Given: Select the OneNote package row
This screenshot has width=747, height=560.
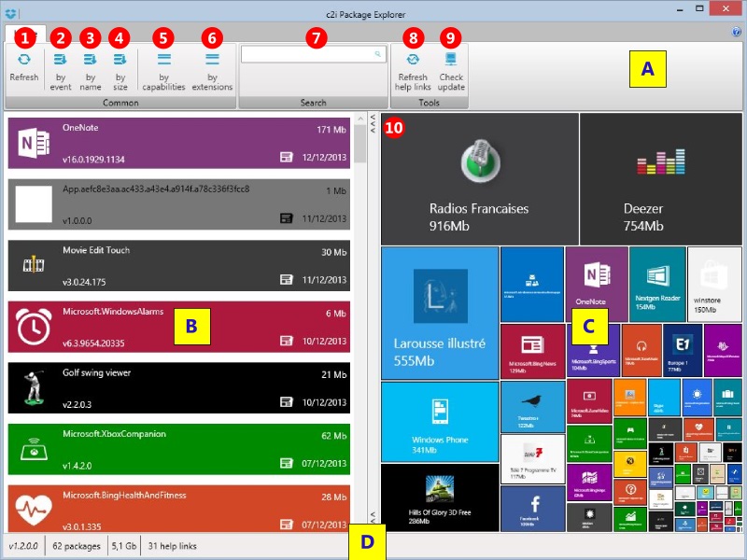Looking at the screenshot, I should tap(179, 143).
